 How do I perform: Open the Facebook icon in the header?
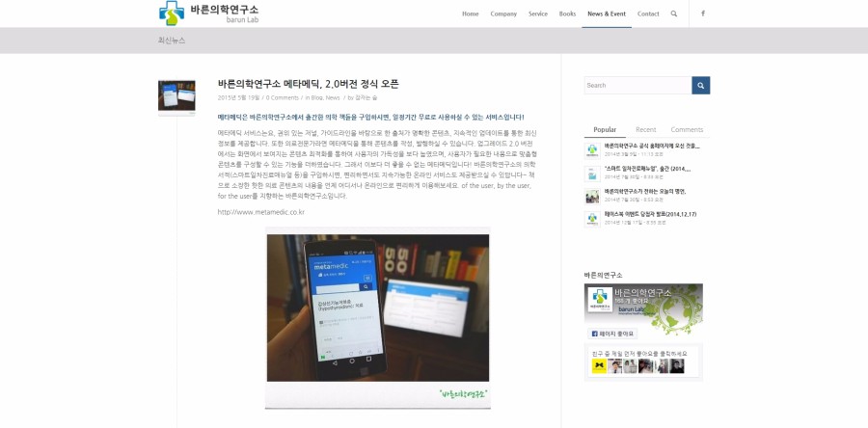[x=703, y=13]
